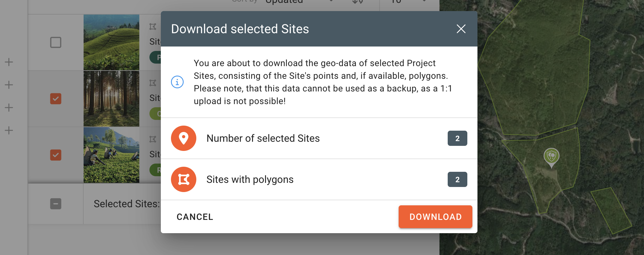
Task: Close the Download selected Sites dialog
Action: pyautogui.click(x=461, y=29)
